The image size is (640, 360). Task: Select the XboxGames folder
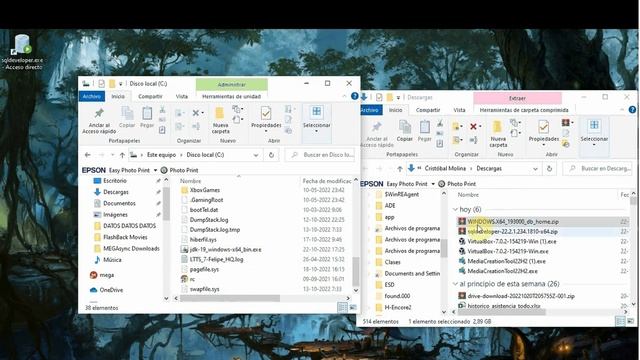[x=204, y=190]
